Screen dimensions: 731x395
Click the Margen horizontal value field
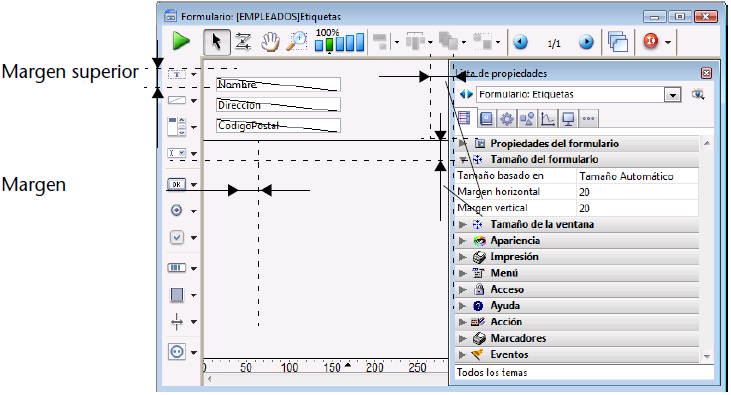click(637, 192)
